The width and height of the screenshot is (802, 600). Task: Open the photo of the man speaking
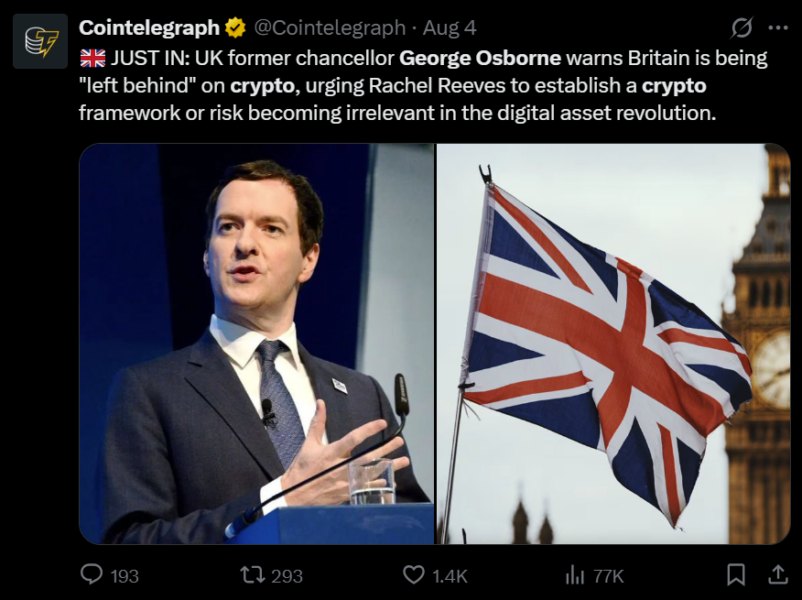point(256,343)
